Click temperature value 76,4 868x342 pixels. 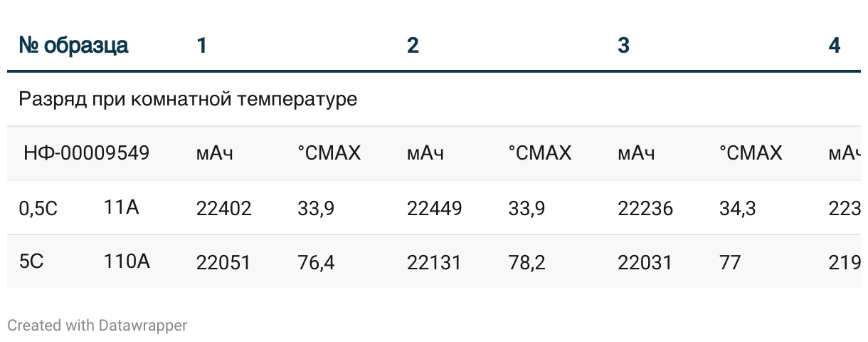316,263
